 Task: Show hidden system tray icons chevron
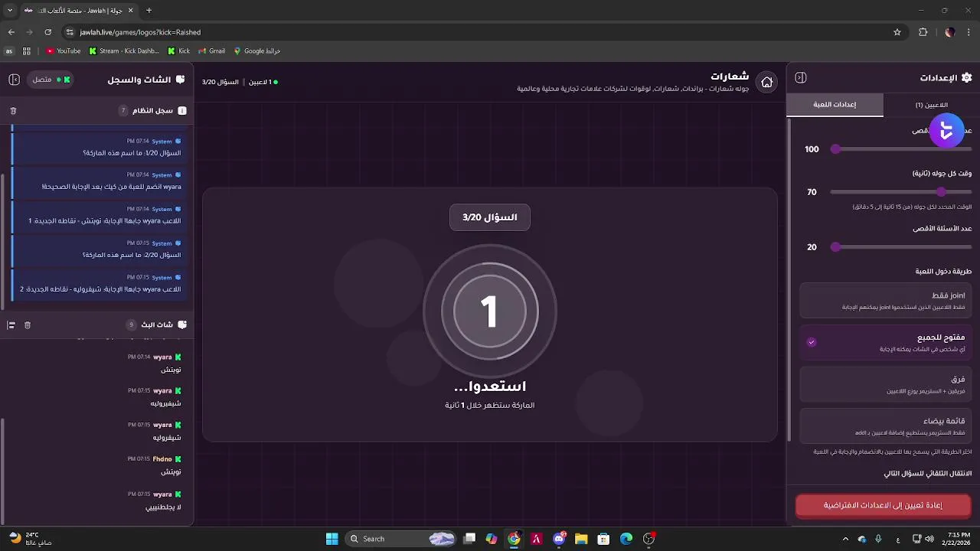(848, 539)
